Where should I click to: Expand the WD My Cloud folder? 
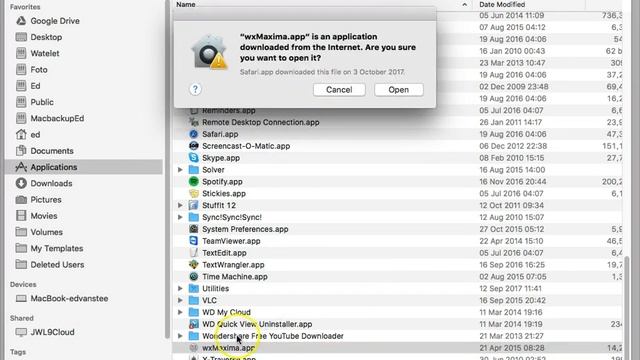click(180, 312)
